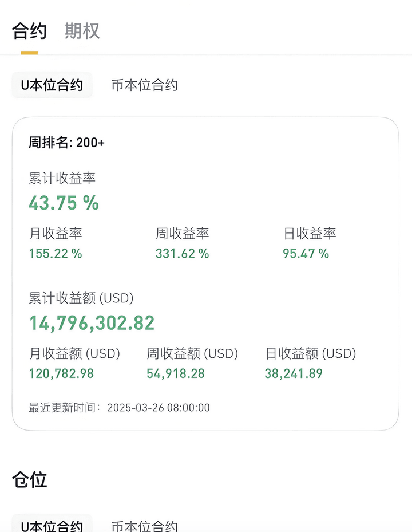This screenshot has height=532, width=412.
Task: Tap the 月收益额 value 120,782.98
Action: click(61, 373)
